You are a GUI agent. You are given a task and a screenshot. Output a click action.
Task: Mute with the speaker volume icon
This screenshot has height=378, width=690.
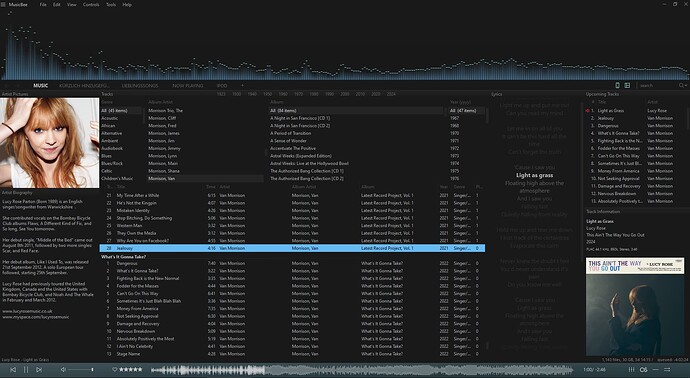[63, 370]
